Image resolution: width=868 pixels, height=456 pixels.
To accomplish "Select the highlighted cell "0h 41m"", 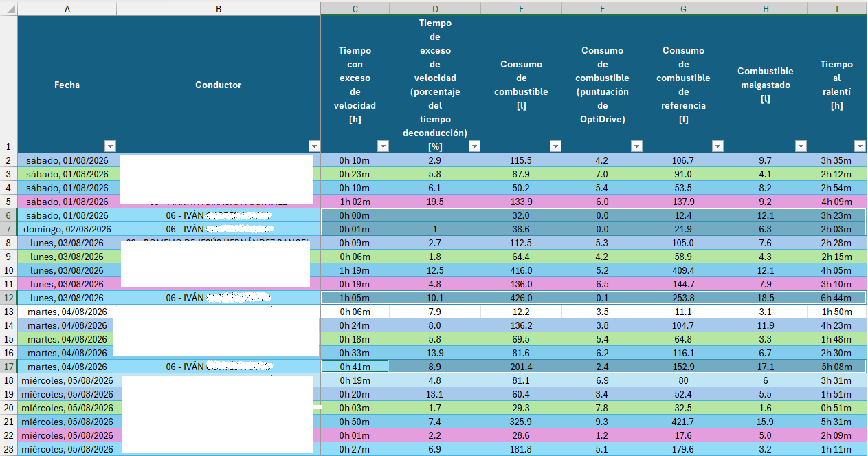I will click(x=355, y=367).
